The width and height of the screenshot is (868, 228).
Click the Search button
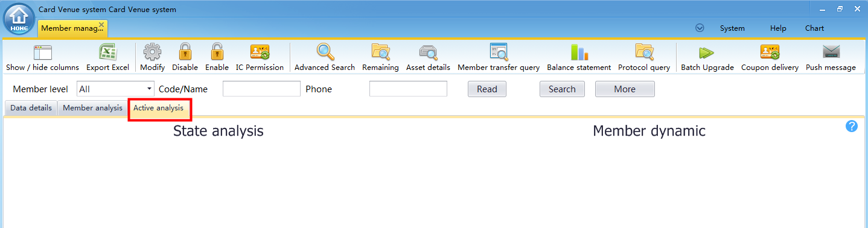562,89
